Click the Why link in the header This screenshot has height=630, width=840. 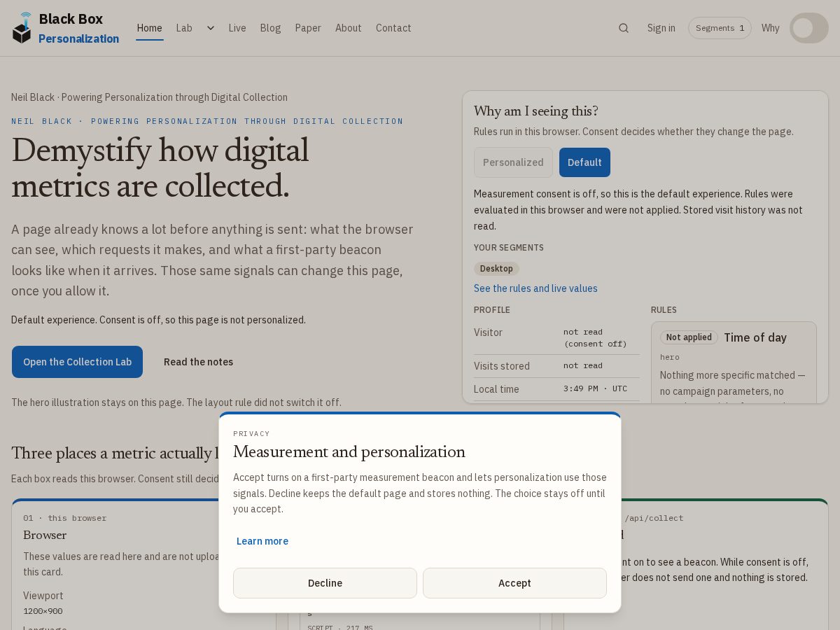tap(770, 28)
